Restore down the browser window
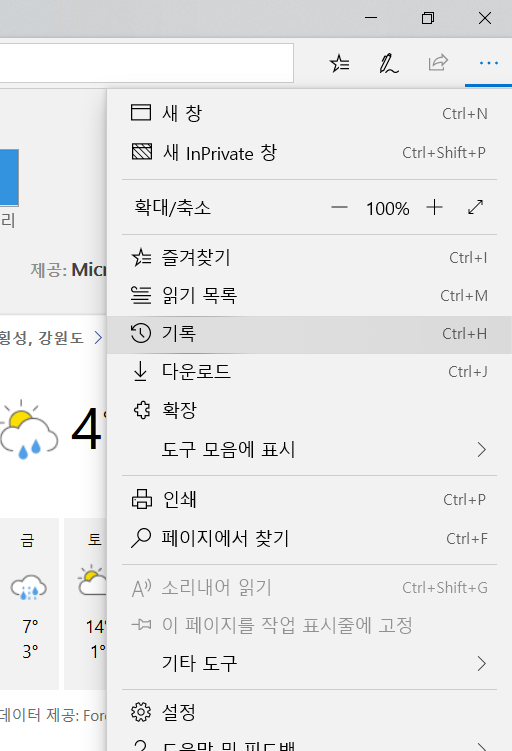Screen dimensions: 512x751 pyautogui.click(x=428, y=18)
